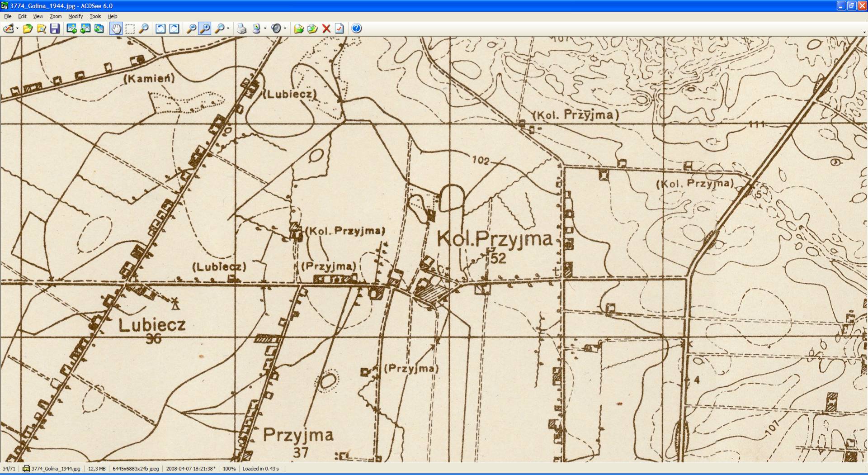Image resolution: width=868 pixels, height=475 pixels.
Task: Toggle the rectangular select tool
Action: (x=130, y=29)
